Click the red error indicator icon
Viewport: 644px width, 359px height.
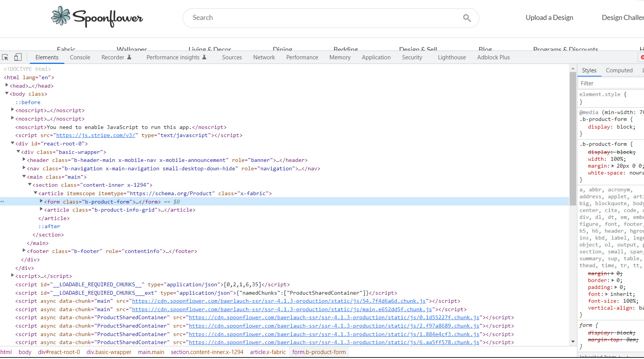642,57
